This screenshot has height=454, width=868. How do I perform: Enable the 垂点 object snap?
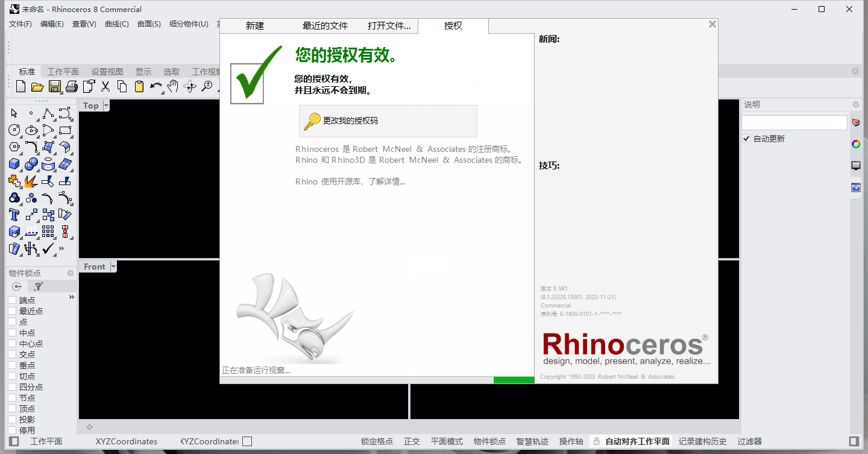pyautogui.click(x=12, y=365)
